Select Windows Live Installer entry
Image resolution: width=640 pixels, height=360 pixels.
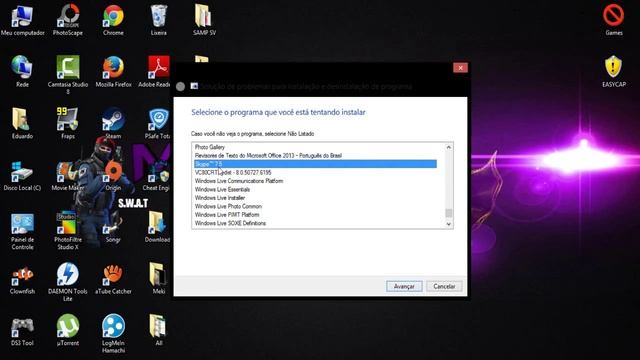316,198
